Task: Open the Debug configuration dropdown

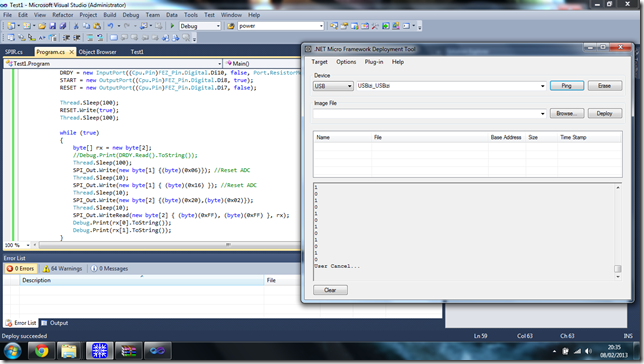Action: pos(200,26)
